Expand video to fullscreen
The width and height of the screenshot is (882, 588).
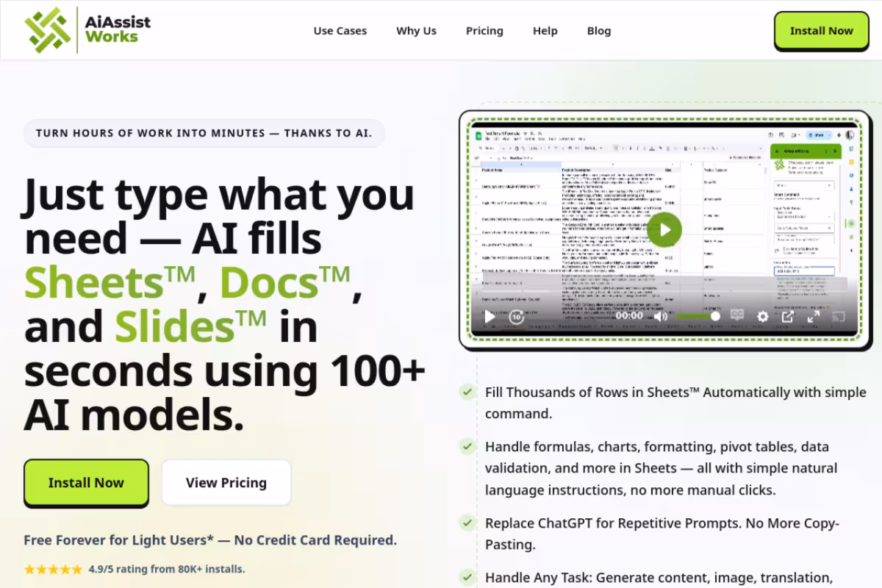coord(813,316)
